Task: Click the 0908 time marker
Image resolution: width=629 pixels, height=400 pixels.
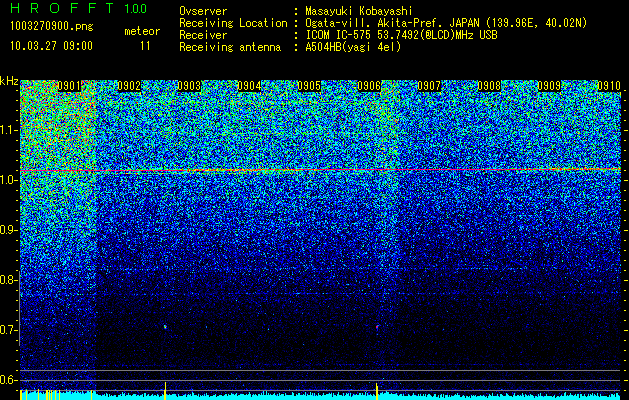Action: click(x=489, y=86)
